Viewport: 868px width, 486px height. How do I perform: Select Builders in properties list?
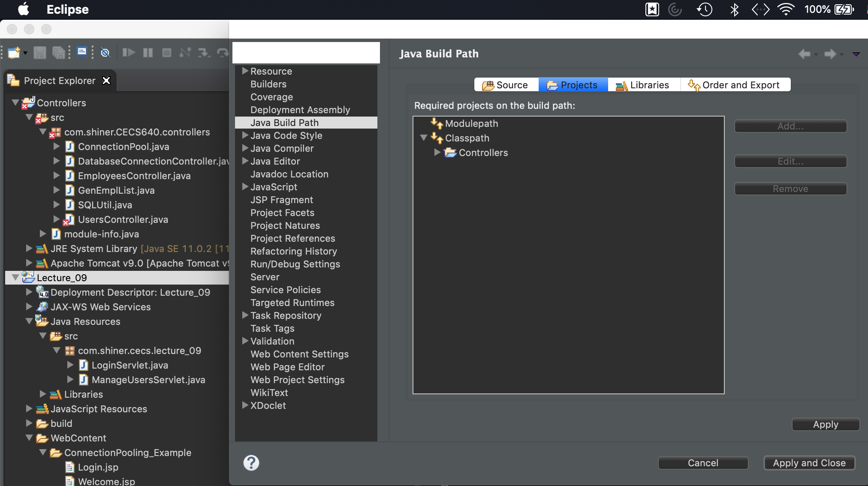click(268, 84)
